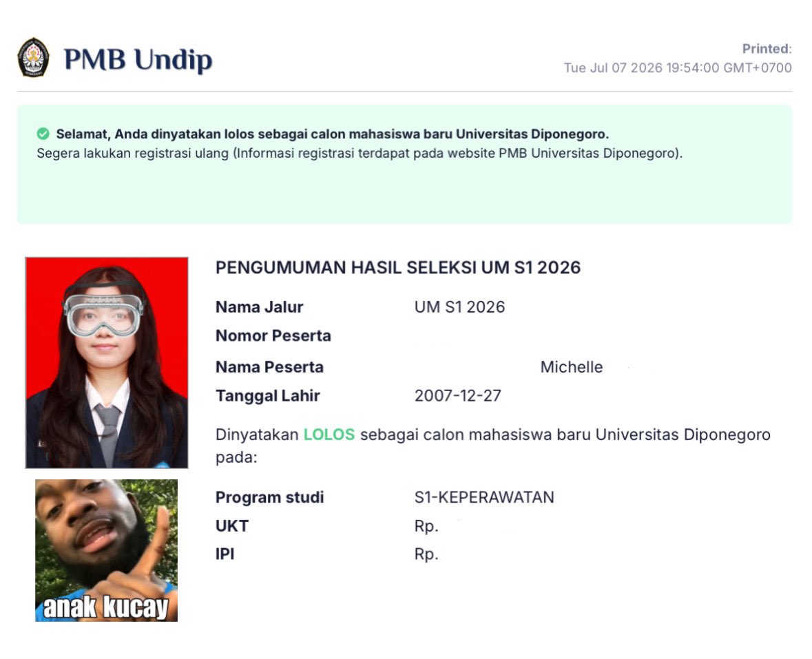
Task: Click the 'Nama Peserta' label
Action: (x=269, y=367)
